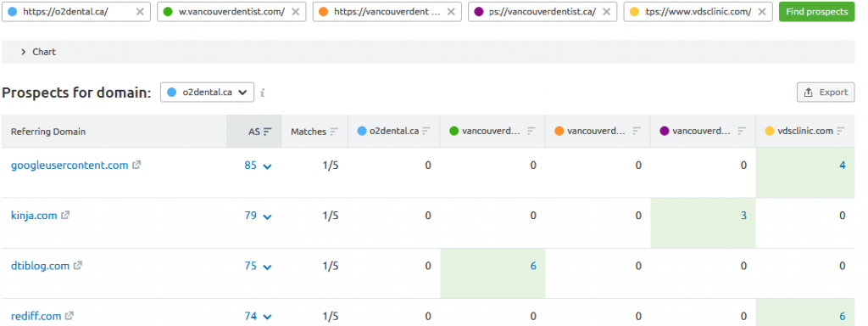Remove the vdsclinic.com URL entry
This screenshot has height=326, width=868.
coord(763,12)
